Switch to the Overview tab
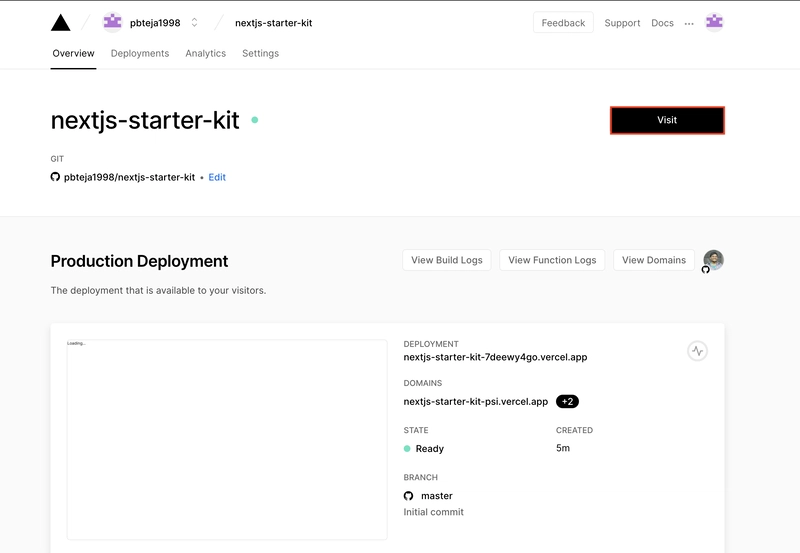 pos(73,53)
